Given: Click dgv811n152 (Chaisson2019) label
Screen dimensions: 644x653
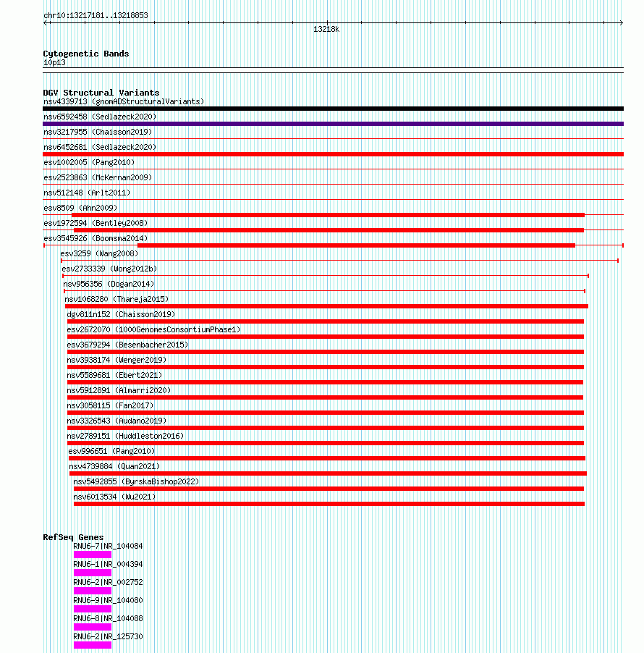Looking at the screenshot, I should pos(121,314).
